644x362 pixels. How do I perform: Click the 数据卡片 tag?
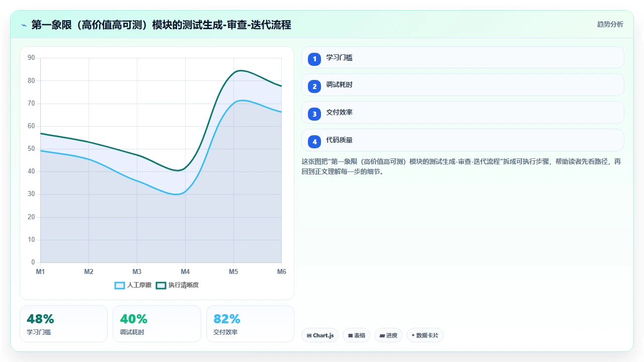click(x=425, y=335)
